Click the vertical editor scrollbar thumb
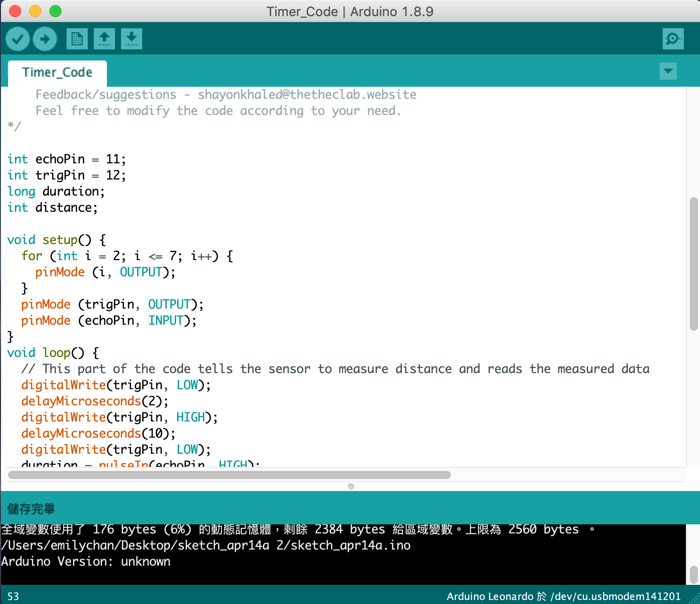The image size is (700, 604). coord(694,264)
